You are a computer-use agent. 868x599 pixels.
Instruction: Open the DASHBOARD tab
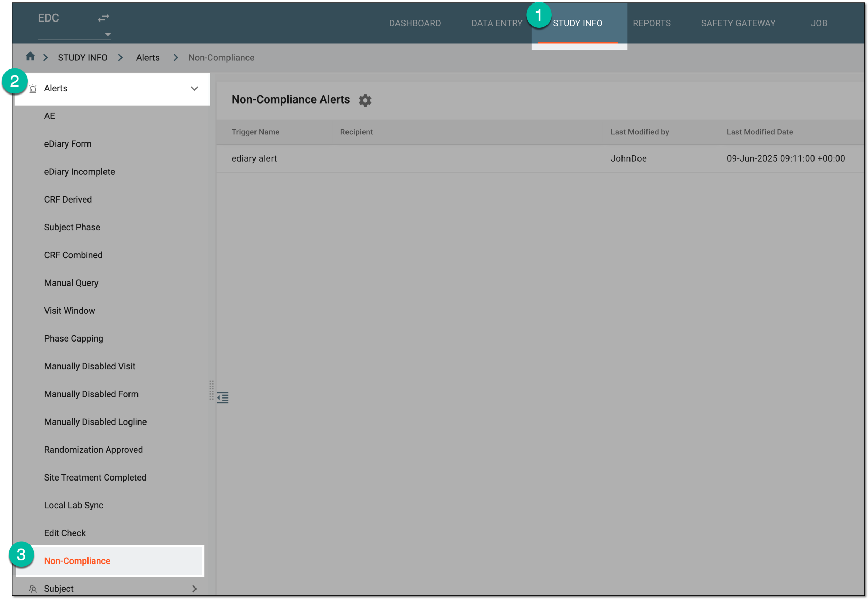(415, 23)
